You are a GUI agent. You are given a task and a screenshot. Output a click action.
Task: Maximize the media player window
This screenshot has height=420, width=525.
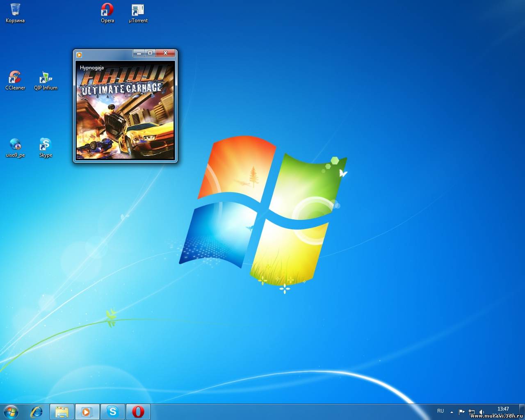(x=150, y=53)
